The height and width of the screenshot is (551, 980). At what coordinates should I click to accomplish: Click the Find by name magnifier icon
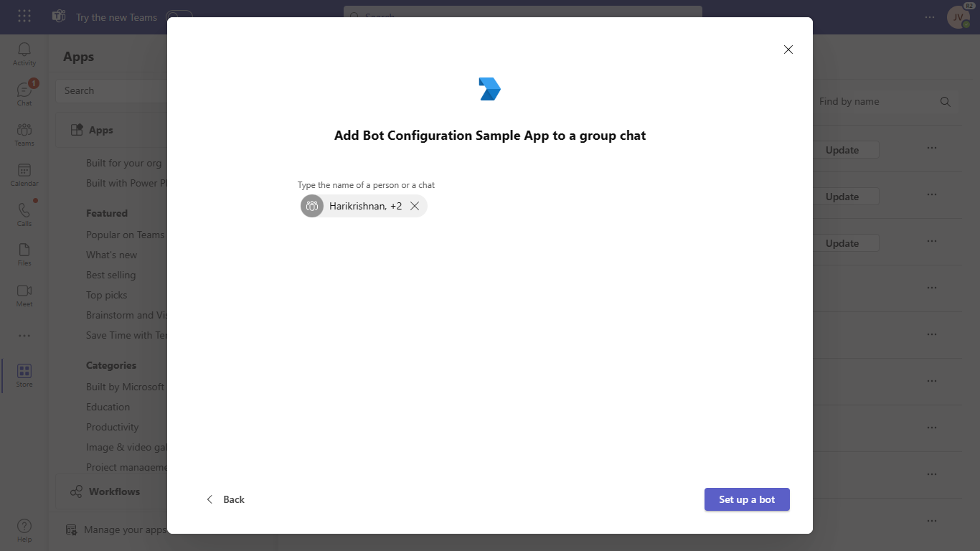tap(946, 102)
